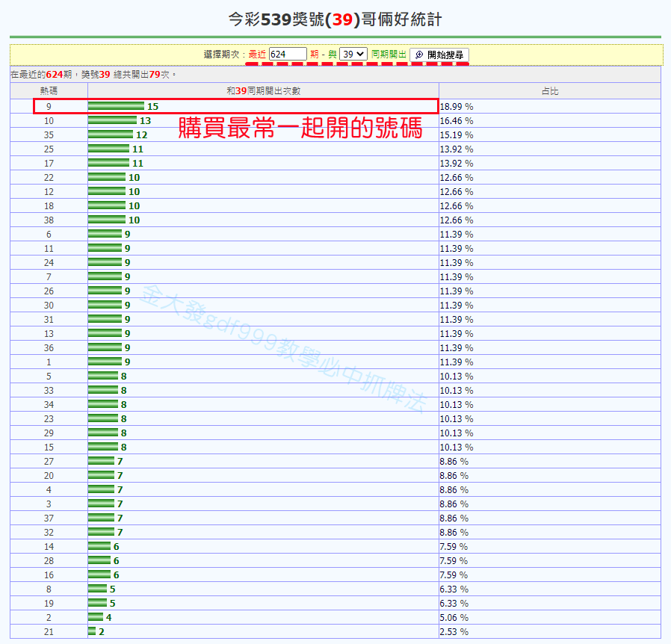The image size is (671, 644).
Task: Click the green bar showing 13 times
Action: coord(112,120)
